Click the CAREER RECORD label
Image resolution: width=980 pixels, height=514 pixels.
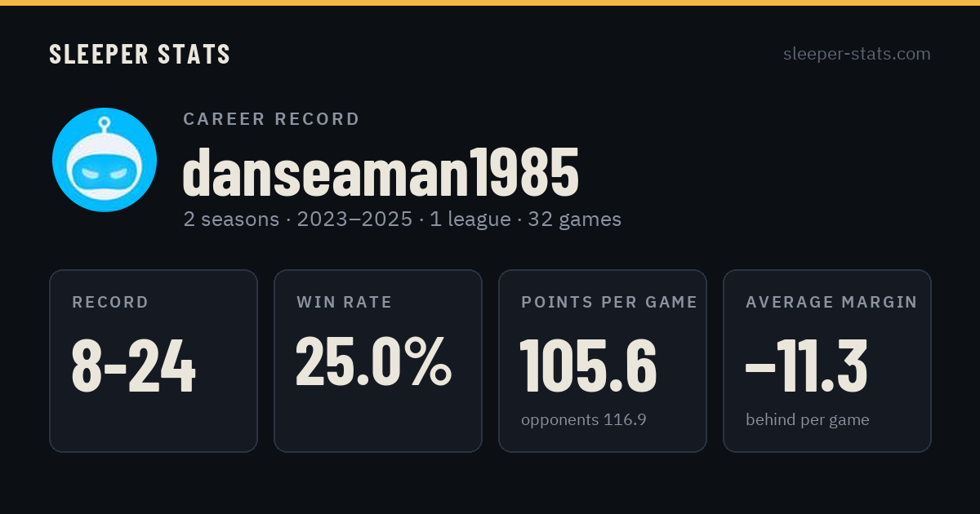point(271,119)
